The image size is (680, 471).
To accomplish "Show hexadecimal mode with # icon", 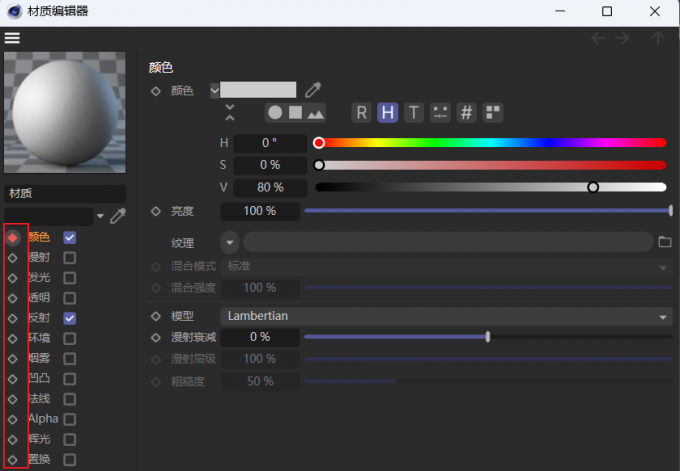I will click(x=467, y=113).
